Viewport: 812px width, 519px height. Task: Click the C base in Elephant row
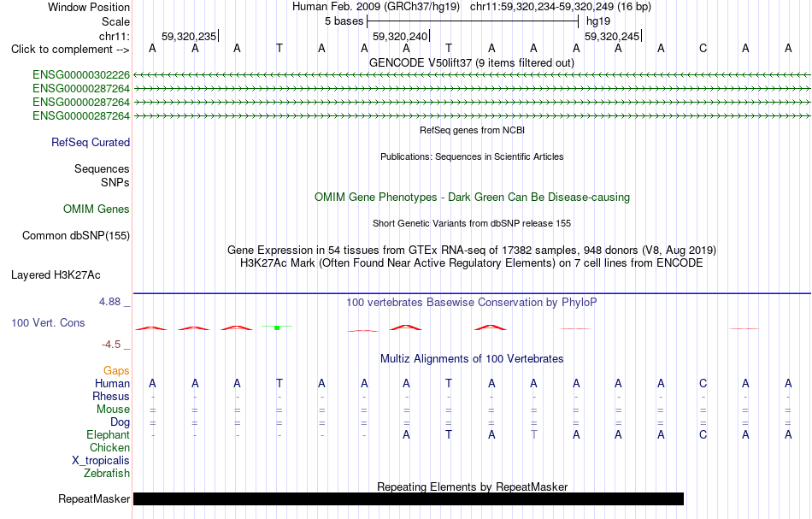pos(703,434)
